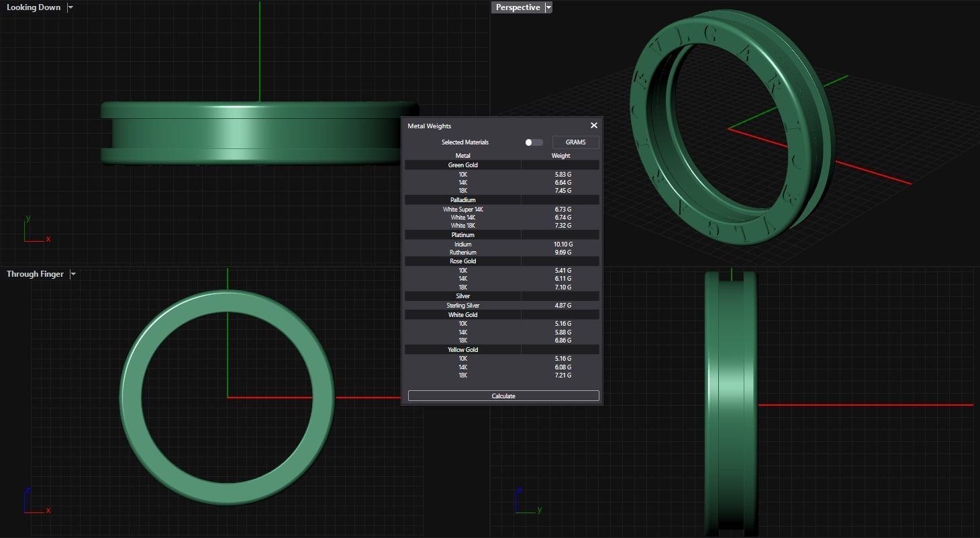Screen dimensions: 980x538
Task: Select the ring band in Looking Down view
Action: point(259,133)
